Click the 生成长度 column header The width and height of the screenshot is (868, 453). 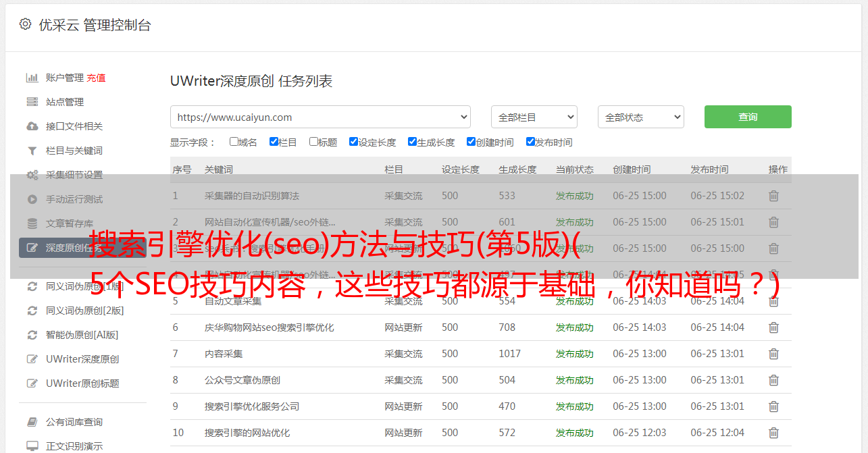[517, 169]
